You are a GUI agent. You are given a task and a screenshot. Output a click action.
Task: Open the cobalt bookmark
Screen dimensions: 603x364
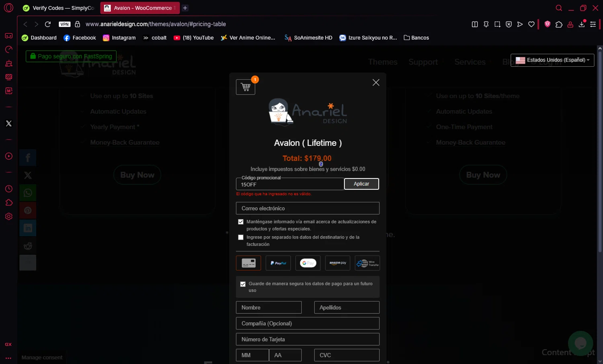155,38
